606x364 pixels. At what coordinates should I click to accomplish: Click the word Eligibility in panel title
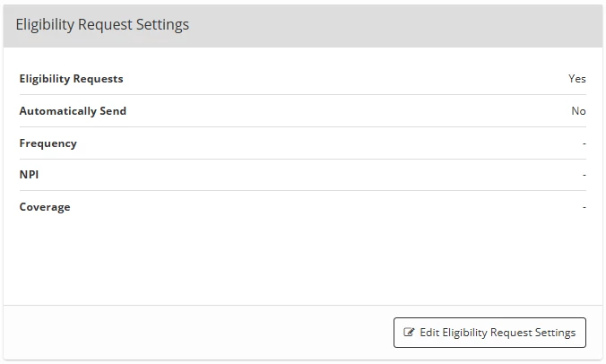45,25
